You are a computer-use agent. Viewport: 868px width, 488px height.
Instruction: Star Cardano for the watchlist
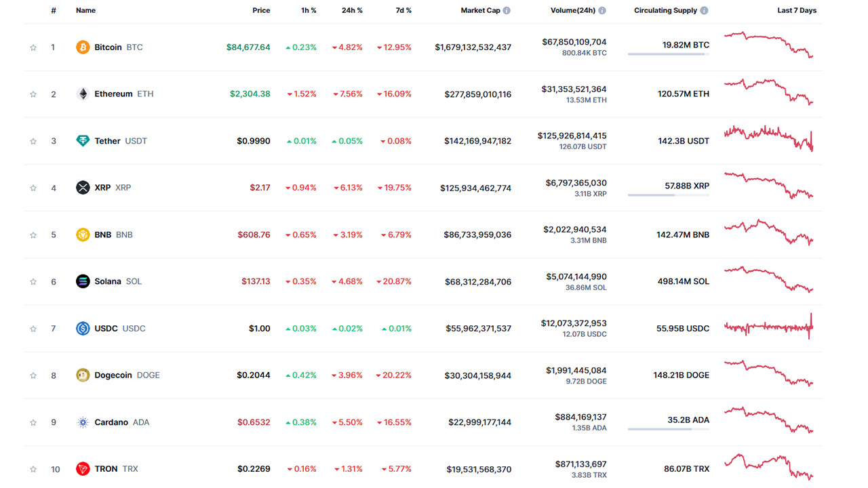click(x=33, y=422)
